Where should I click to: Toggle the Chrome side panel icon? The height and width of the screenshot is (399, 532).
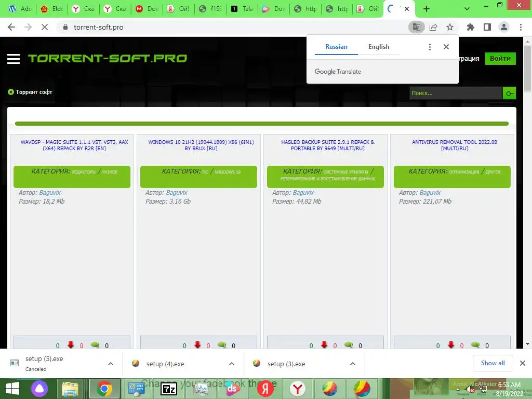[x=487, y=27]
